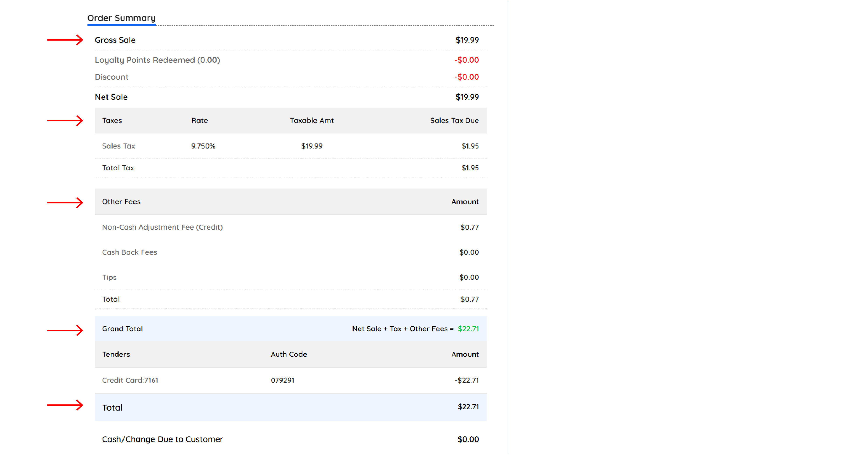The image size is (868, 460).
Task: Click the Discount -$0.00 value
Action: pyautogui.click(x=466, y=77)
